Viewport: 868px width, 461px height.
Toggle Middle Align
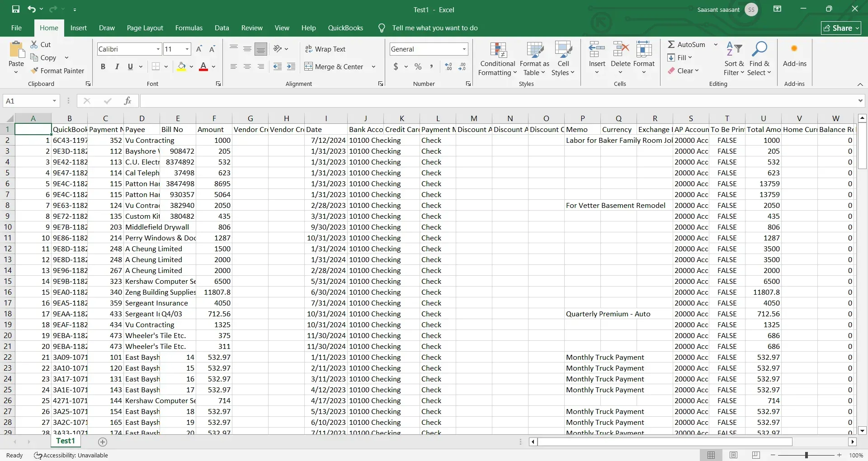(x=247, y=49)
